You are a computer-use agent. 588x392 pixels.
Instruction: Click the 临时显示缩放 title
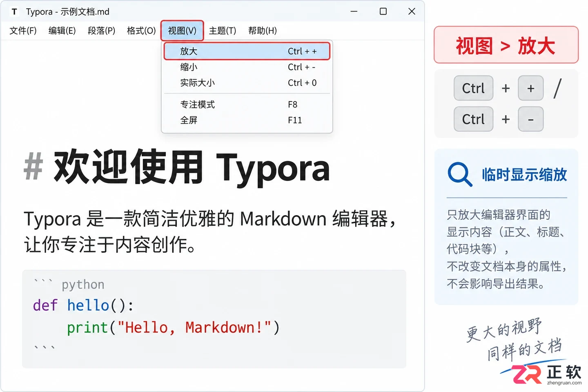point(524,175)
